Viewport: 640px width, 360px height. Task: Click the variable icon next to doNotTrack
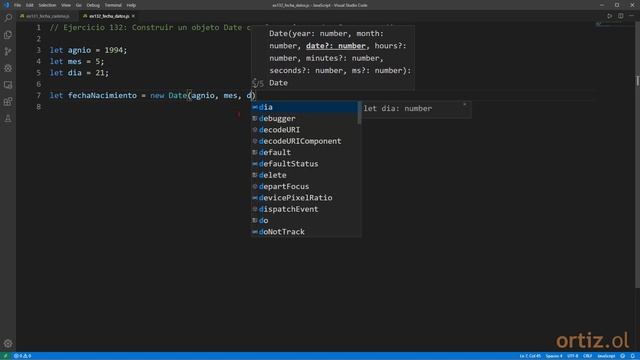[x=255, y=232]
